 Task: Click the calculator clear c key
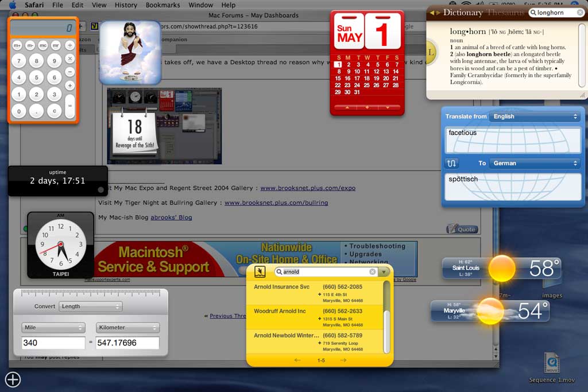(x=55, y=111)
